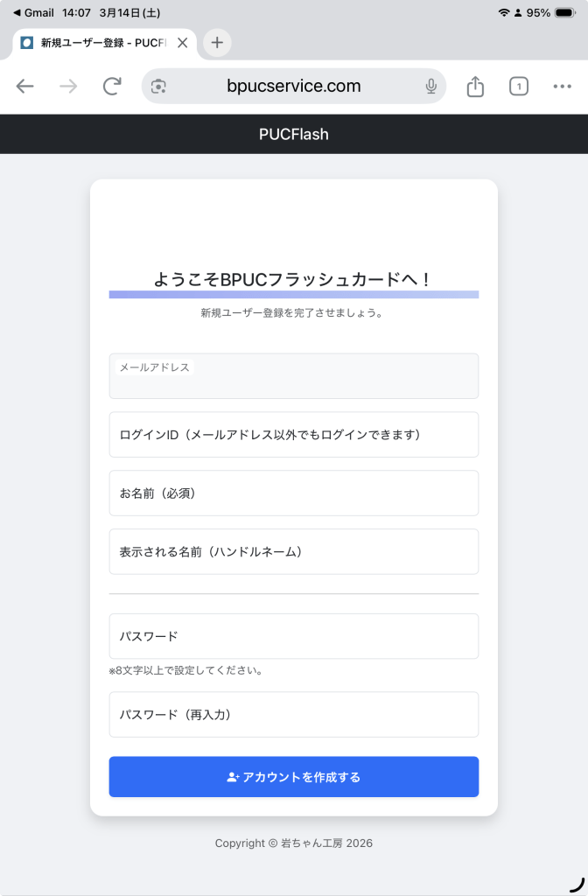Open the share sheet icon

[x=475, y=86]
